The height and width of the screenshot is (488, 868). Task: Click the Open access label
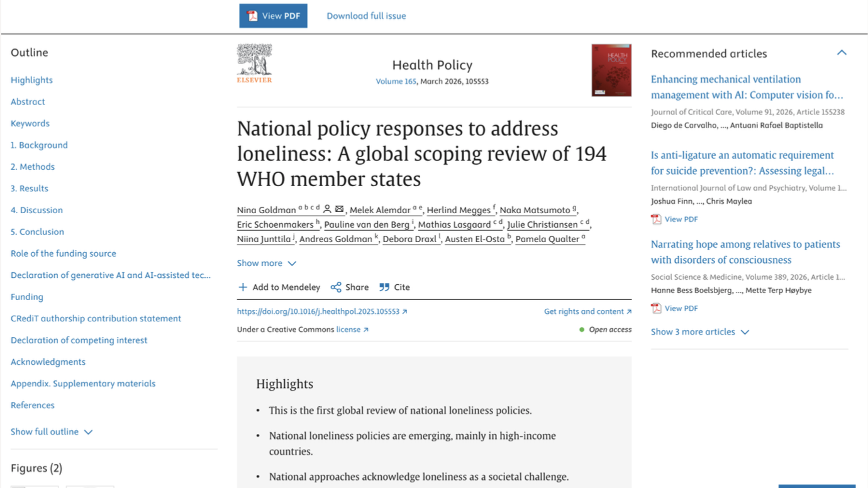click(x=610, y=330)
